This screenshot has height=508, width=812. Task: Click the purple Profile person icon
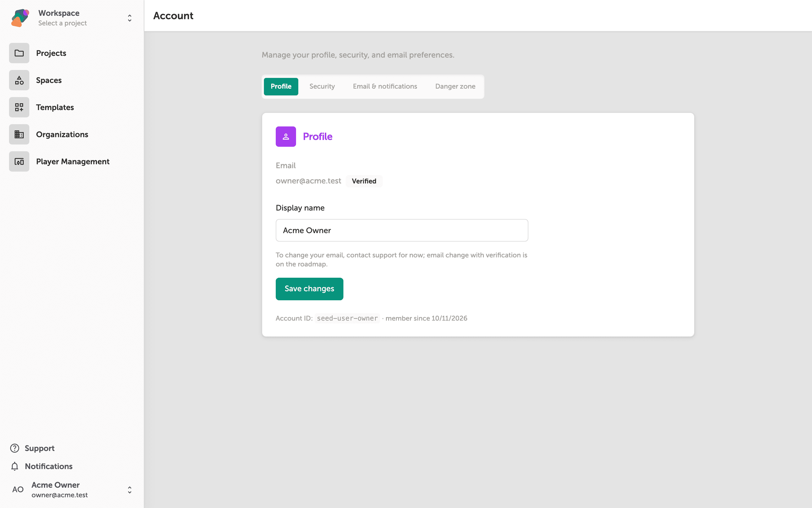[286, 136]
